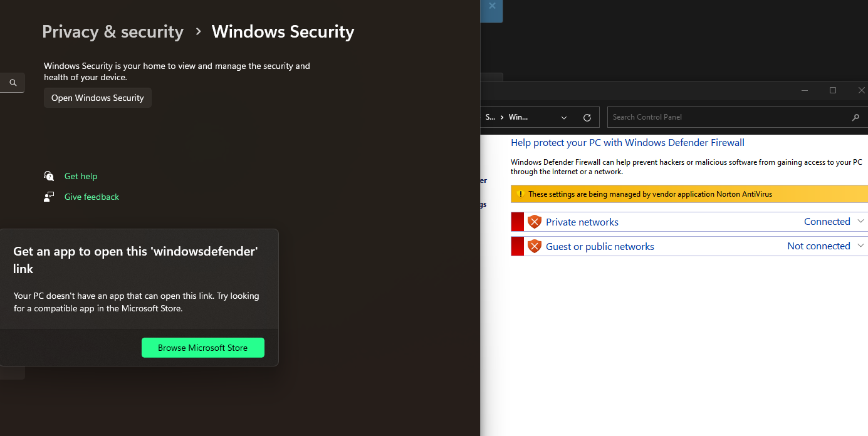Click the Get help headset icon
Viewport: 868px width, 436px height.
coord(49,176)
